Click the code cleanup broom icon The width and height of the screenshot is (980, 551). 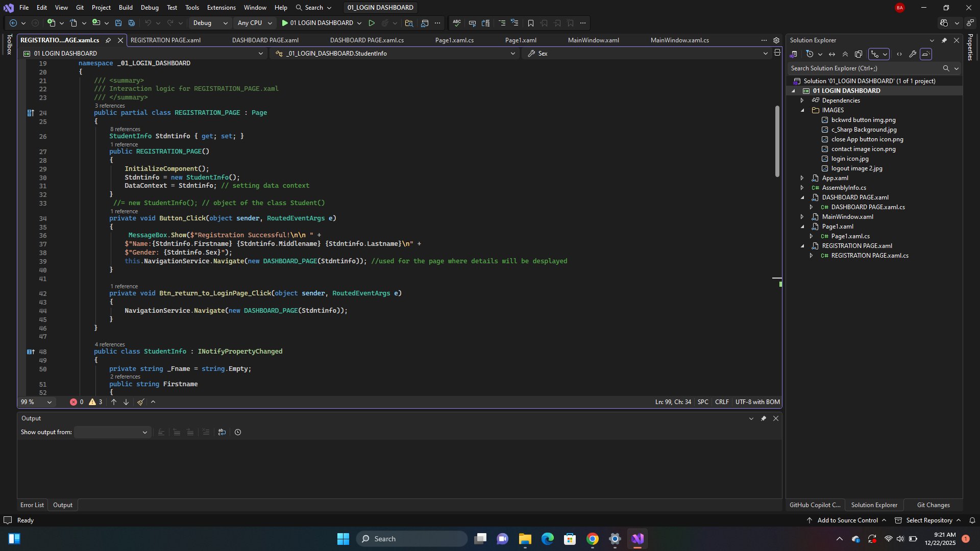141,402
